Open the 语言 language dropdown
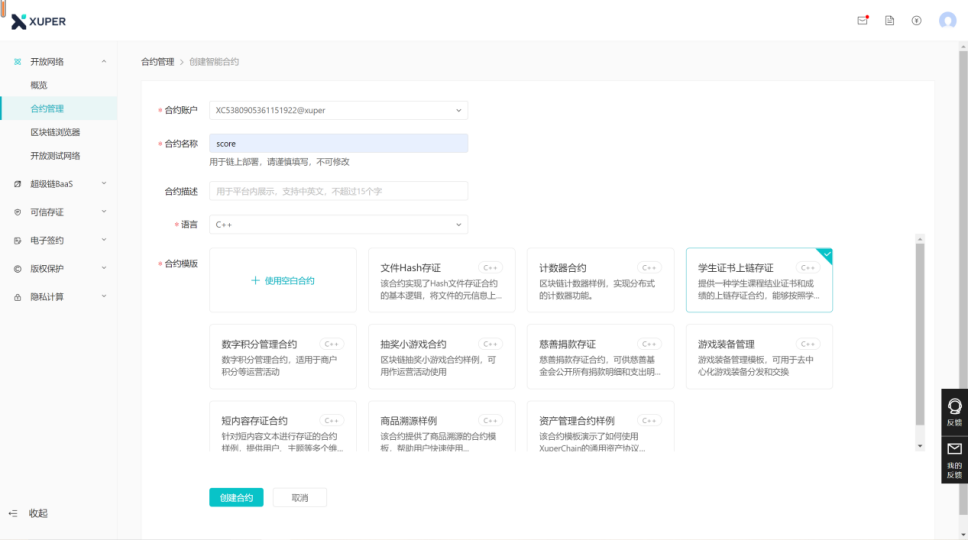 point(338,225)
